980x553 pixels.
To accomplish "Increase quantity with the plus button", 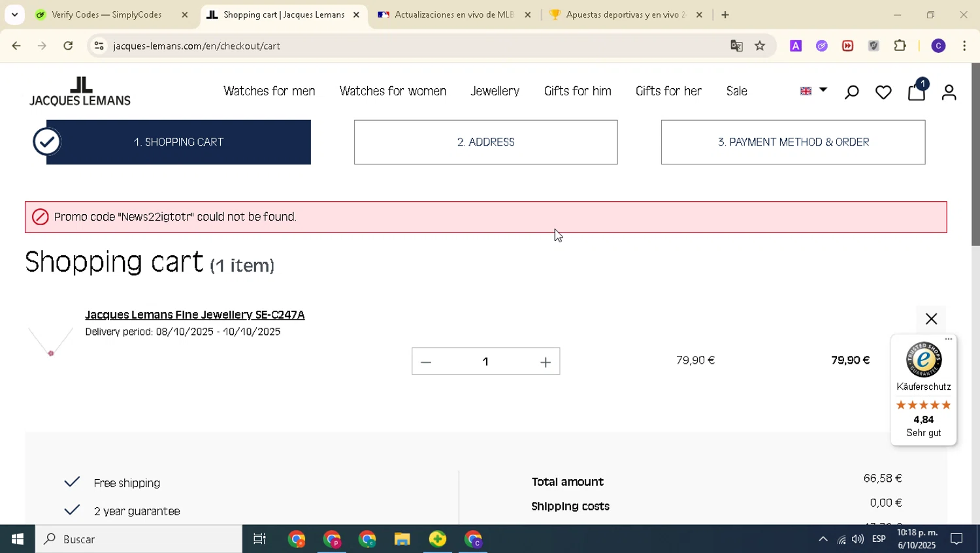I will (x=546, y=362).
